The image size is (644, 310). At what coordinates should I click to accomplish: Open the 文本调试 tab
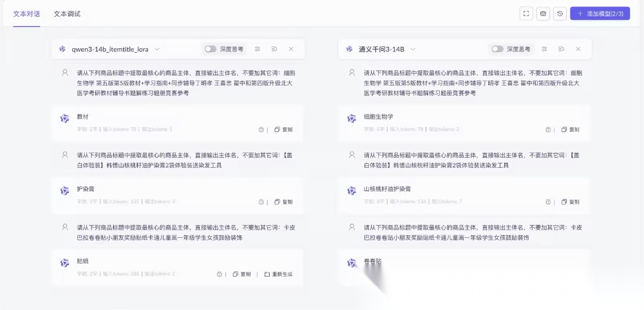(x=67, y=14)
